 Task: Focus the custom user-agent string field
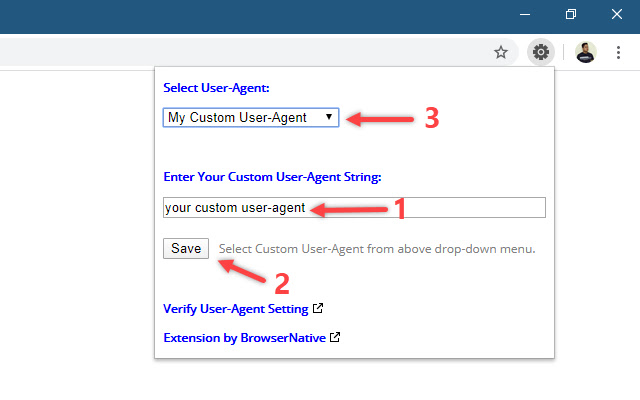point(354,208)
